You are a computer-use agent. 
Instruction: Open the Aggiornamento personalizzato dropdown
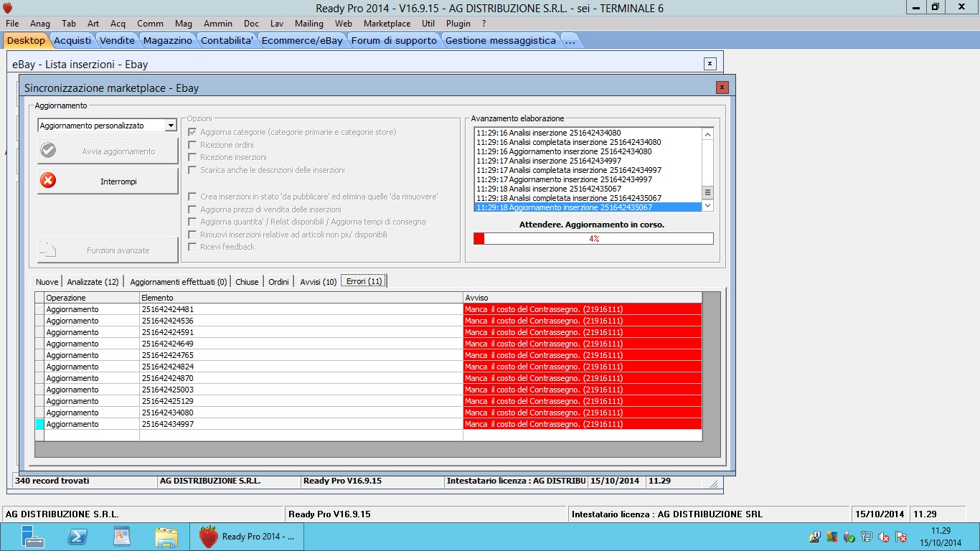170,126
